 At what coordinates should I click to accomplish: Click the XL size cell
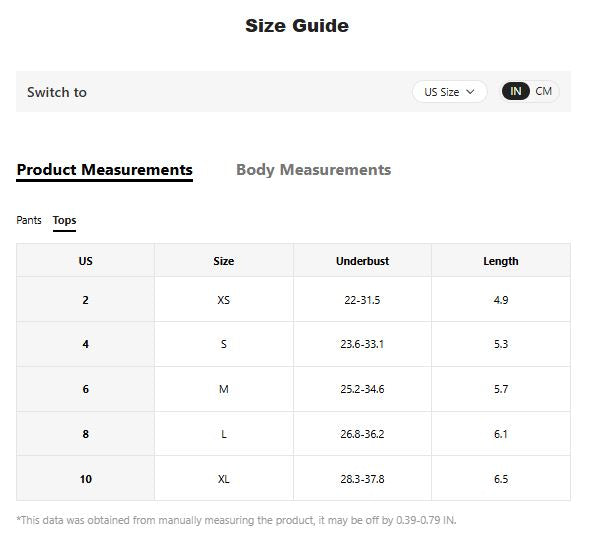point(224,479)
